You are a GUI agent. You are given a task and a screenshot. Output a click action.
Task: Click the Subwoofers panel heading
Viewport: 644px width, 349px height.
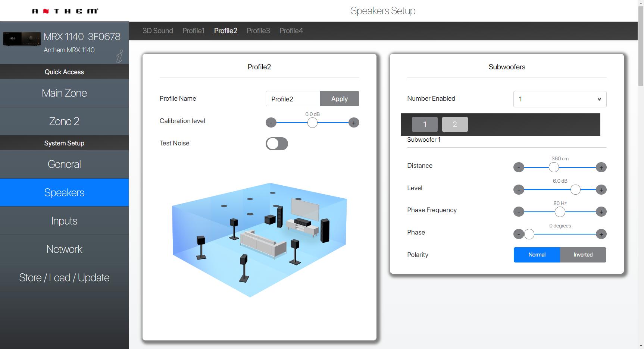pyautogui.click(x=507, y=67)
